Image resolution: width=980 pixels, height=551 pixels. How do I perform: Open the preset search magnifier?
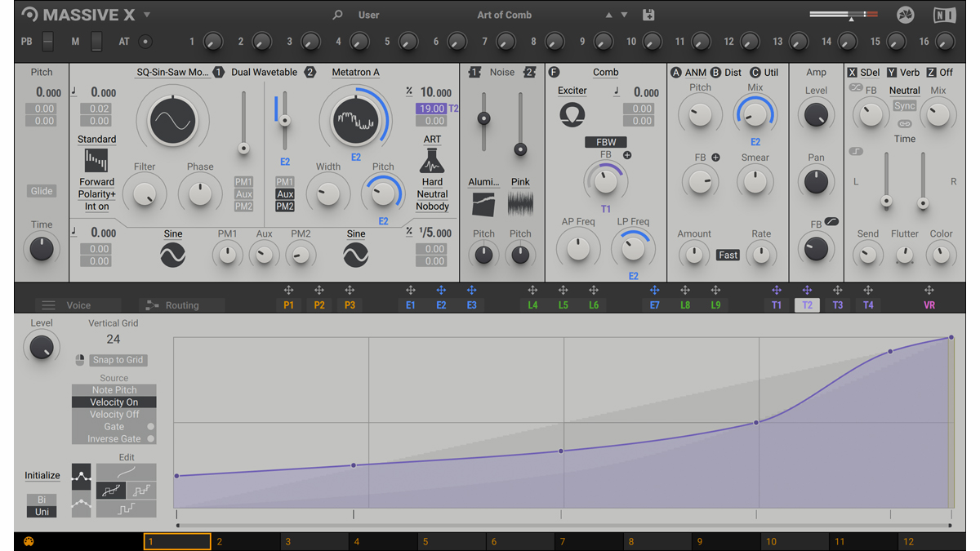[x=337, y=15]
